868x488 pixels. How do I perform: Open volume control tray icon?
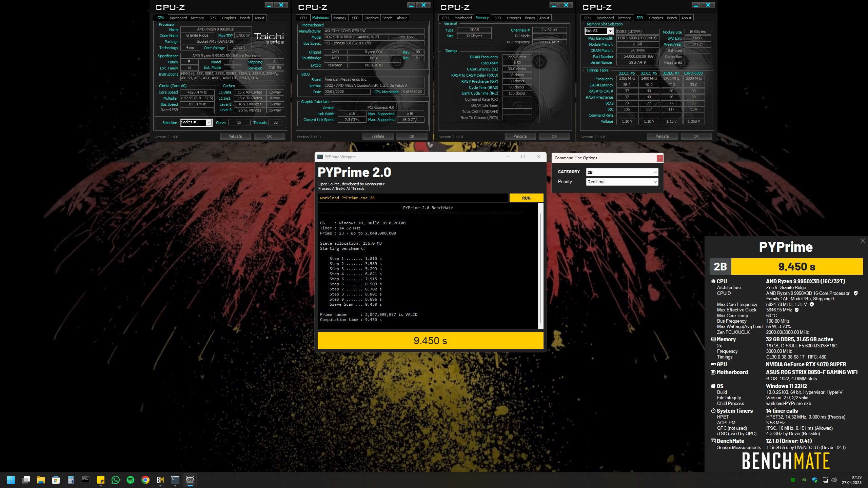point(834,480)
